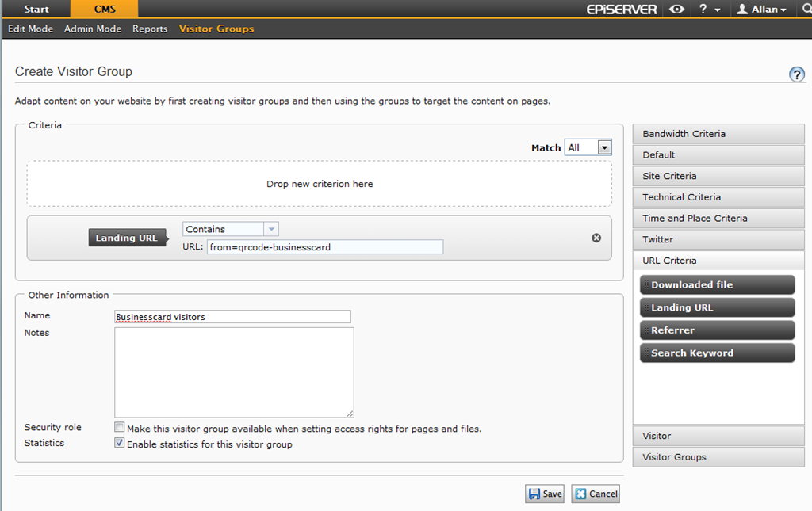Image resolution: width=812 pixels, height=511 pixels.
Task: Click the search magnifier icon
Action: (x=806, y=10)
